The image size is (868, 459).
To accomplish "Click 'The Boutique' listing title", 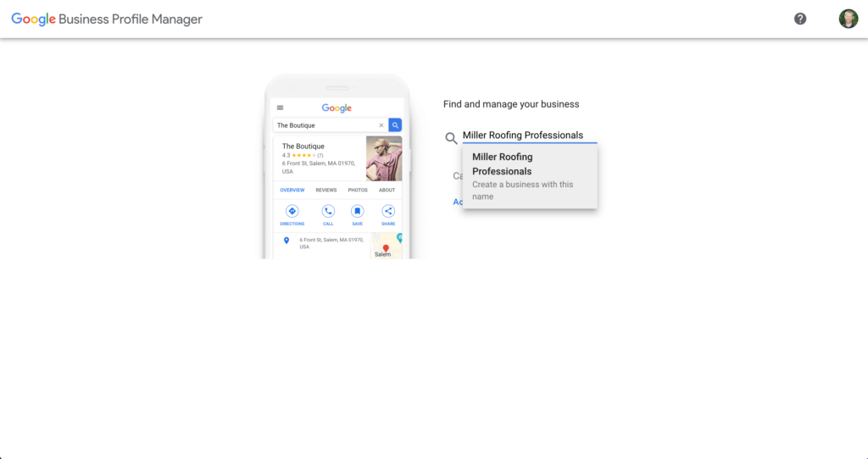I will click(x=303, y=147).
